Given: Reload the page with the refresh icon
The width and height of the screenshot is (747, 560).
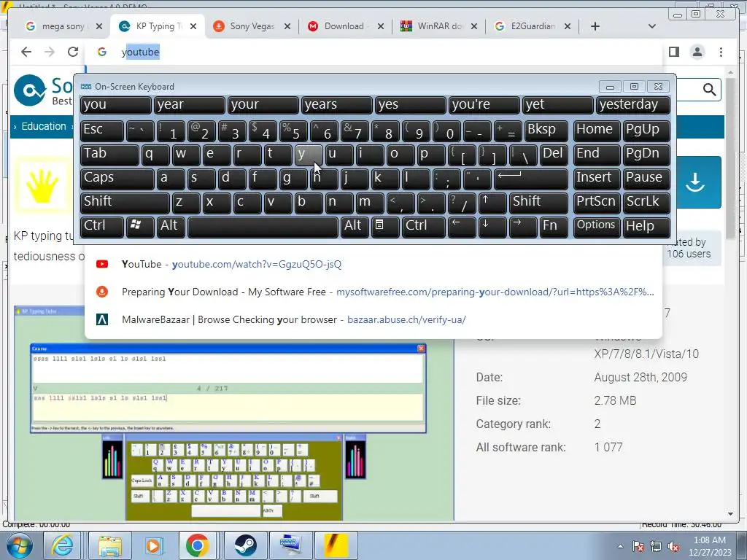Looking at the screenshot, I should 72,52.
